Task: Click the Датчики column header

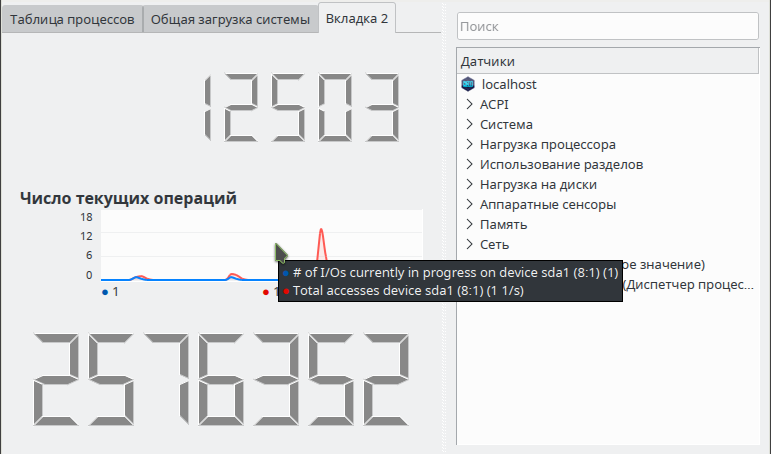Action: (608, 61)
